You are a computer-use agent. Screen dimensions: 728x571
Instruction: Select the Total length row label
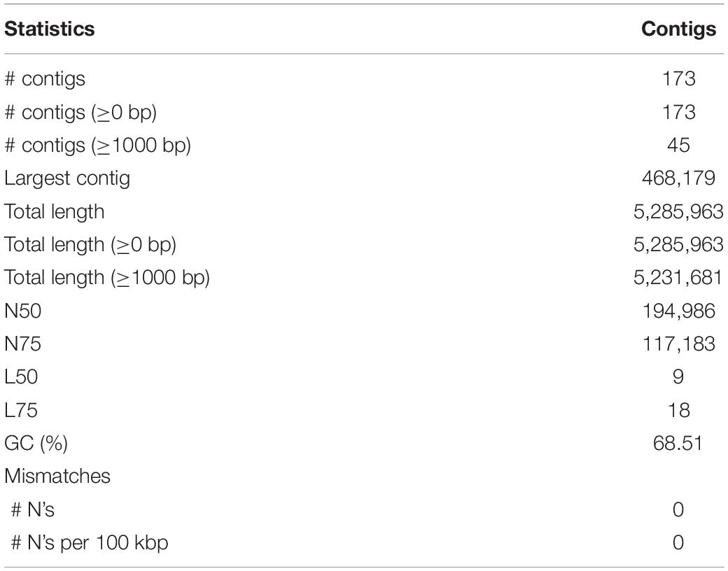click(x=55, y=212)
